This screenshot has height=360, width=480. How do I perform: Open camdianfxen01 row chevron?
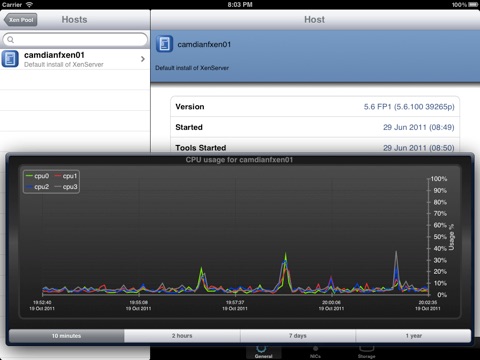click(143, 59)
